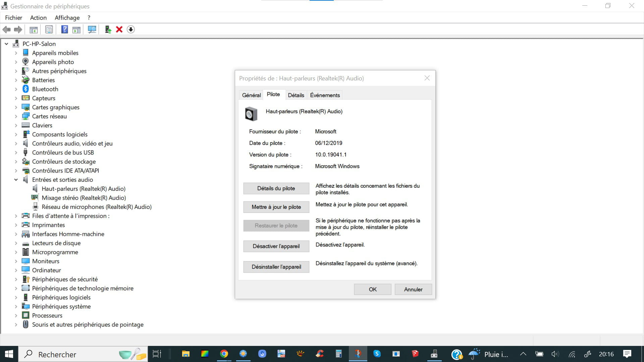Screen dimensions: 644x362
Task: Switch to the Détails tab
Action: click(296, 95)
